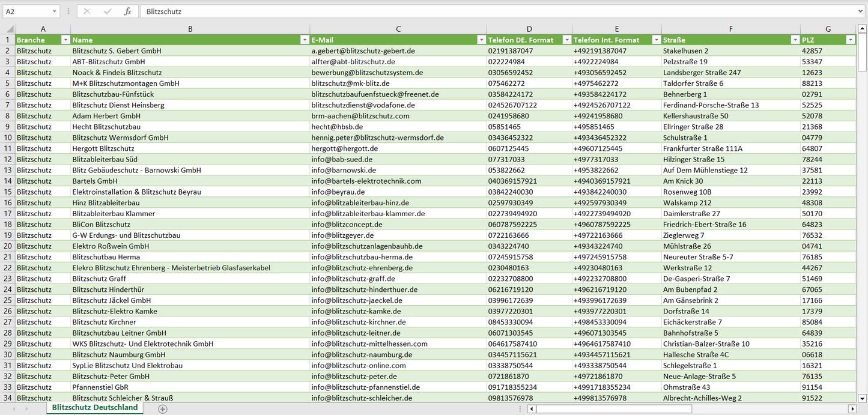Open the Straße column filter dropdown
Screen dimensions: 868x415
794,40
